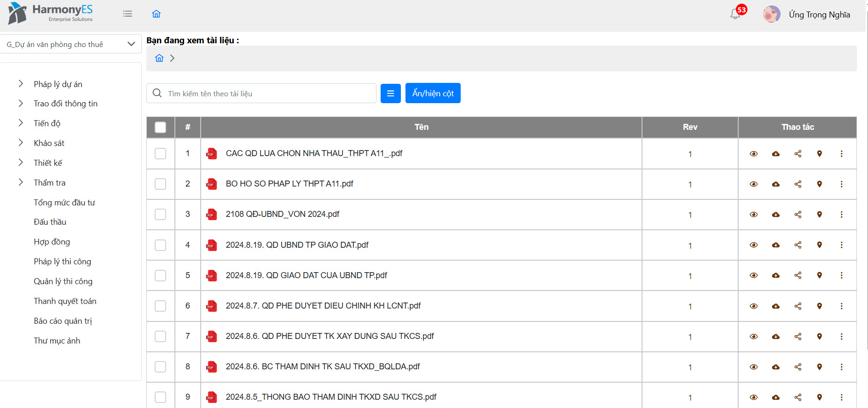Open the G_Dự án văn phòng cho thuê dropdown
Viewport: 868px width, 408px height.
[70, 44]
